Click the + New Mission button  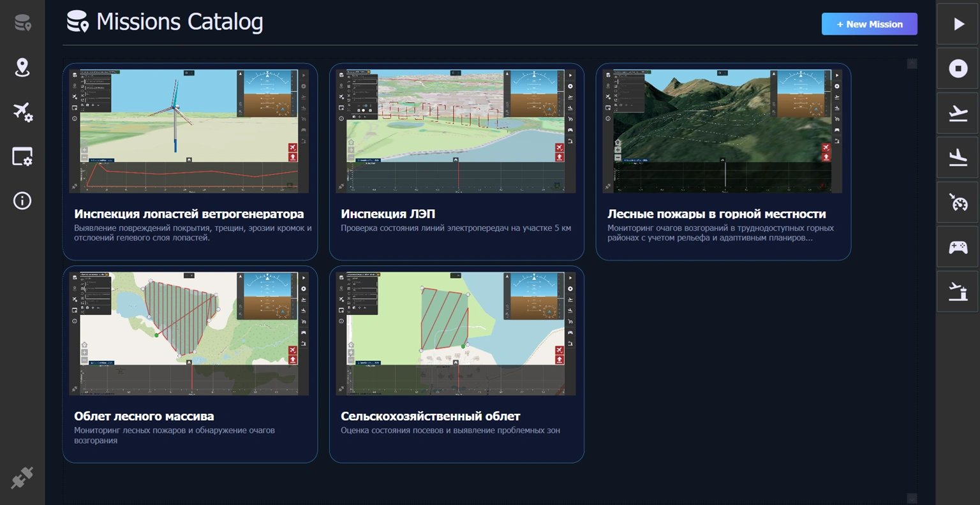869,24
